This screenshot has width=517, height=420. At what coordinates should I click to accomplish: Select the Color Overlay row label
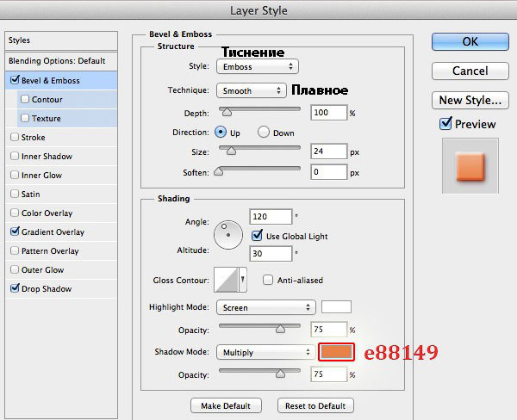click(x=47, y=213)
